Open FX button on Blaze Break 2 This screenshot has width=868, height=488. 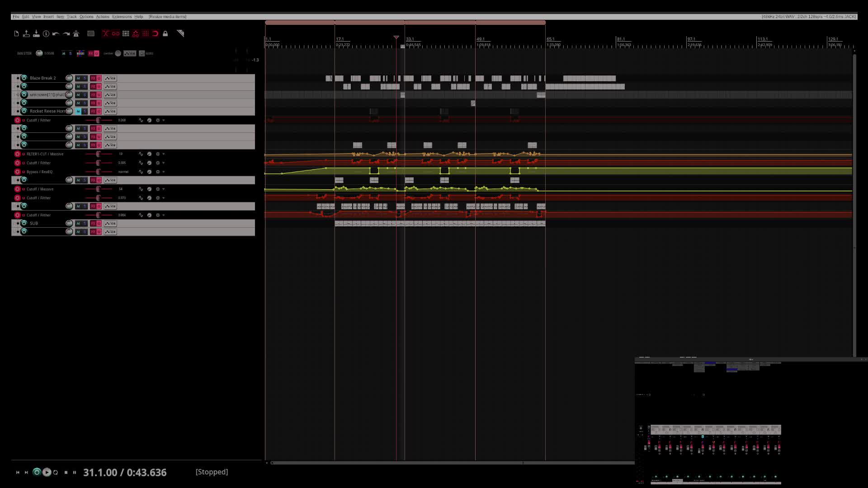click(93, 78)
